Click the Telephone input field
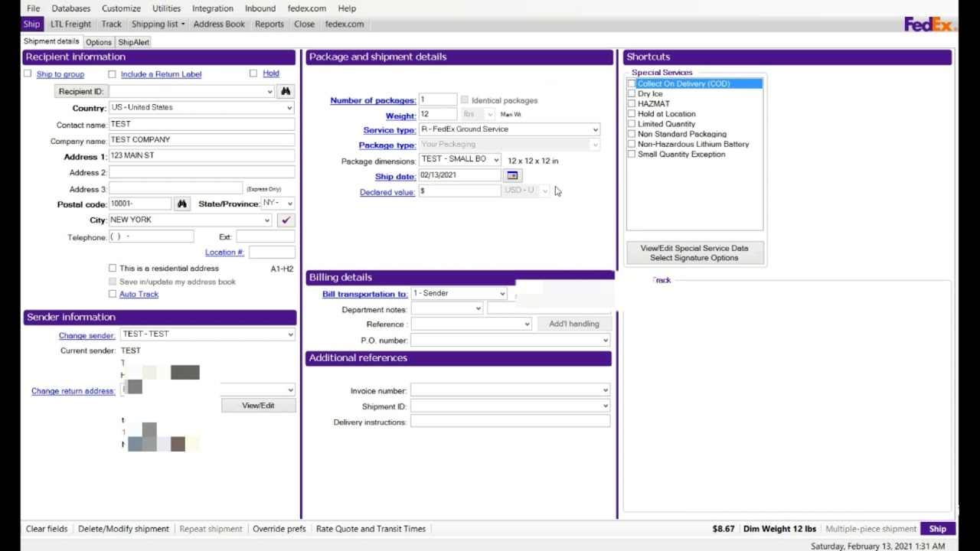Viewport: 980px width, 551px height. pos(152,236)
